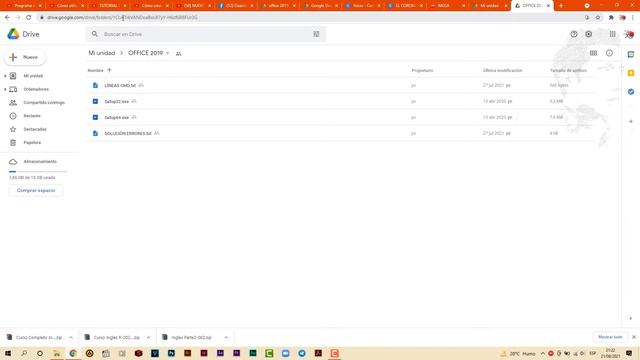The height and width of the screenshot is (360, 640).
Task: Open Compartido conmigo section
Action: tap(44, 102)
